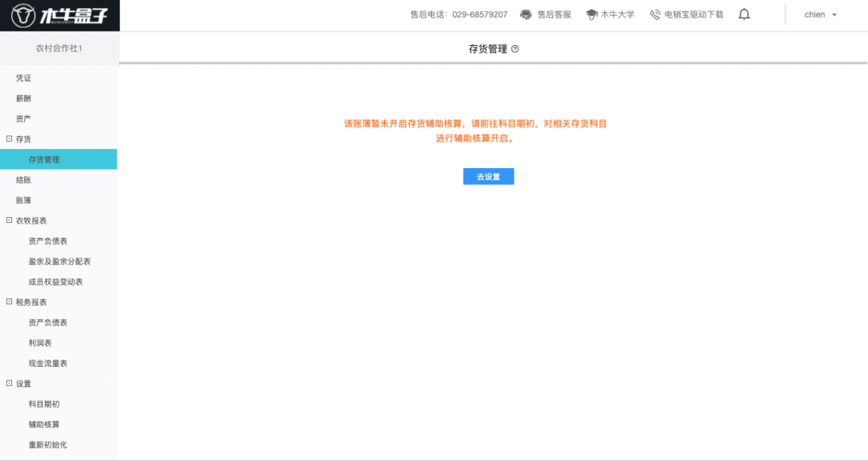Click the 存货管理 page title
The image size is (868, 461).
point(488,49)
